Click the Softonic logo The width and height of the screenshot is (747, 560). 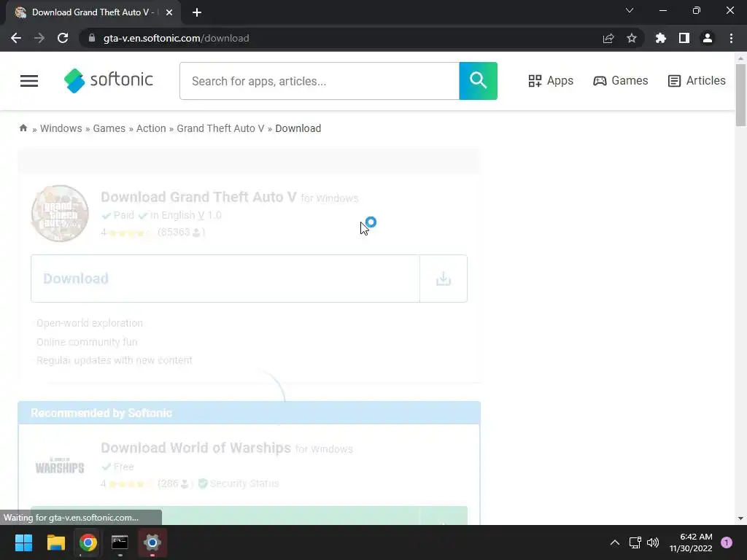click(109, 80)
